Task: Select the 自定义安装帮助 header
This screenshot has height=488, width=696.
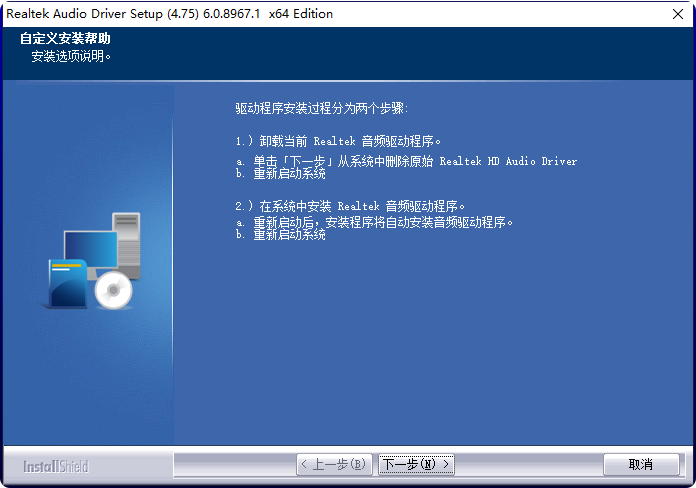Action: (65, 39)
